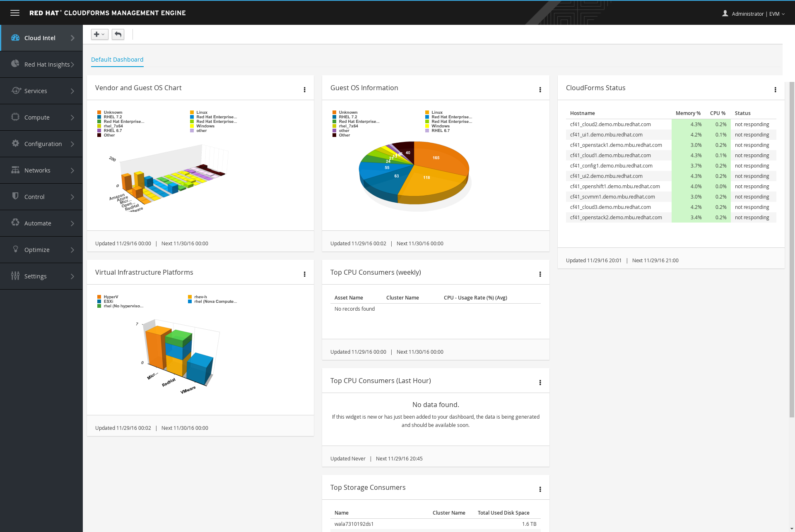
Task: Click the Total Used Disk Space header
Action: (503, 513)
